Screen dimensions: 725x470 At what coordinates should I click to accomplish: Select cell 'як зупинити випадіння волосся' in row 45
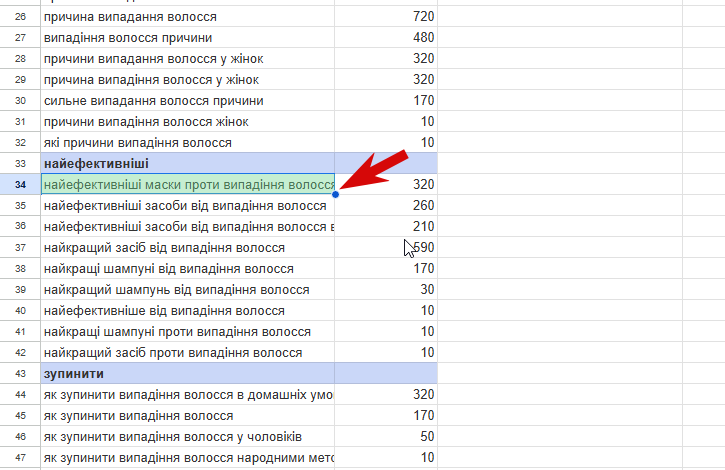pyautogui.click(x=188, y=415)
